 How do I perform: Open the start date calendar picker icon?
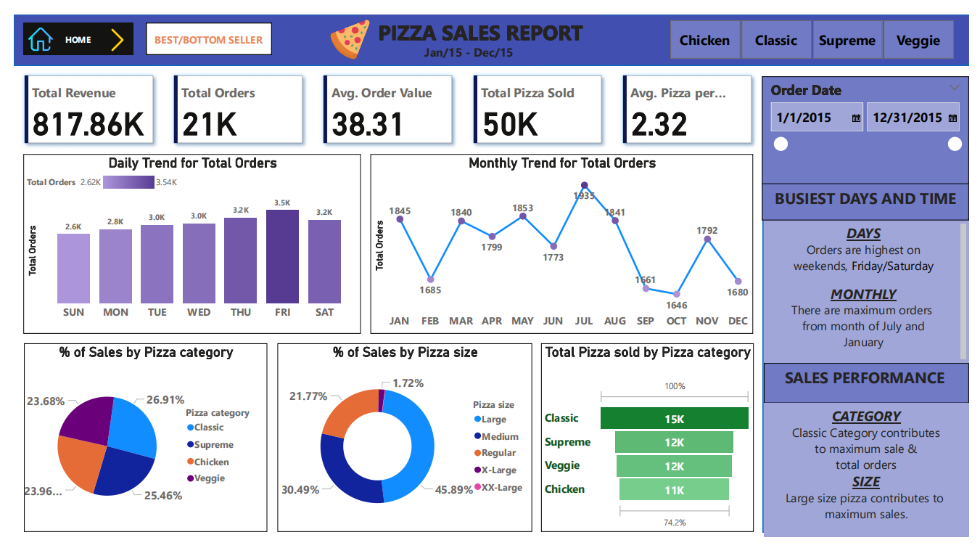856,118
